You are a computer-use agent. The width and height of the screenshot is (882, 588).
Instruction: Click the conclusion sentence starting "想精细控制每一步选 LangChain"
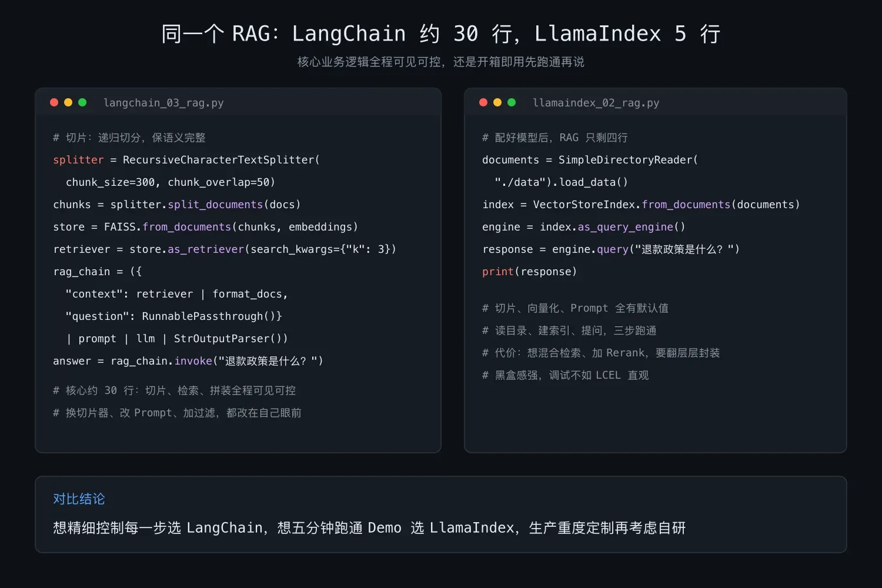point(369,528)
